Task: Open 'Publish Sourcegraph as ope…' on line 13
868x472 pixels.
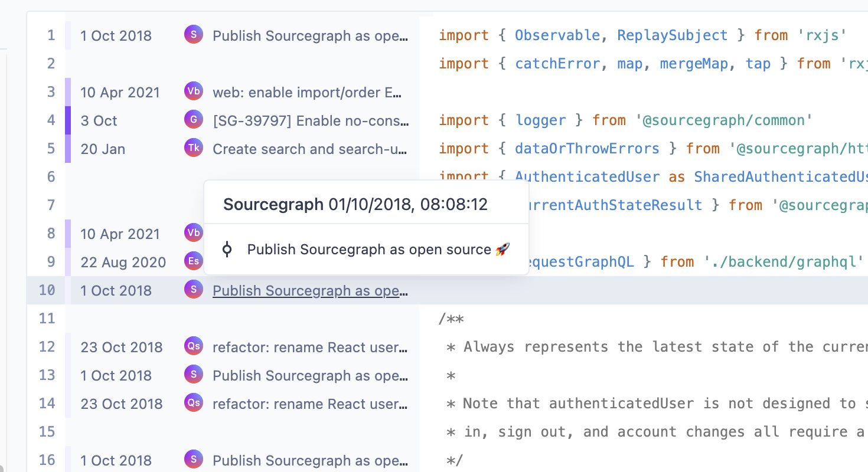Action: click(311, 376)
